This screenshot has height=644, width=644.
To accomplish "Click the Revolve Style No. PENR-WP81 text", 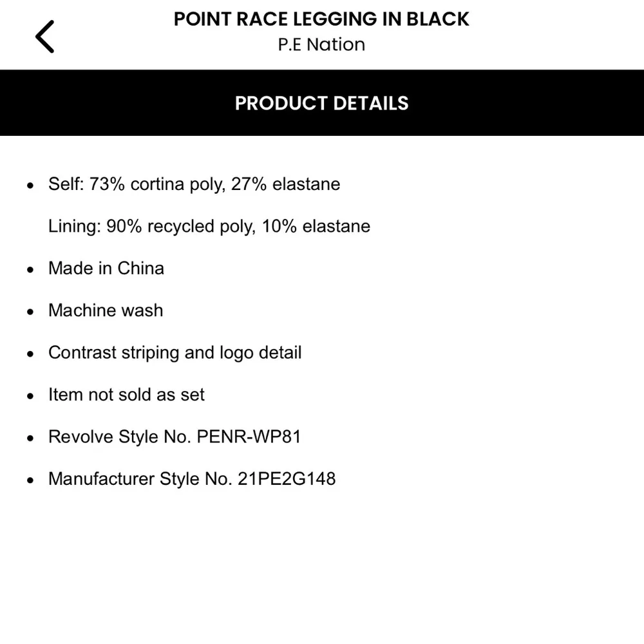I will [175, 437].
